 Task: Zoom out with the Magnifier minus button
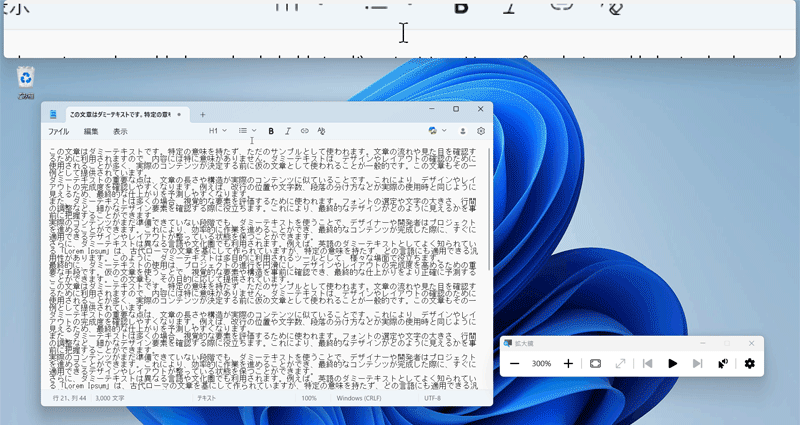point(514,363)
